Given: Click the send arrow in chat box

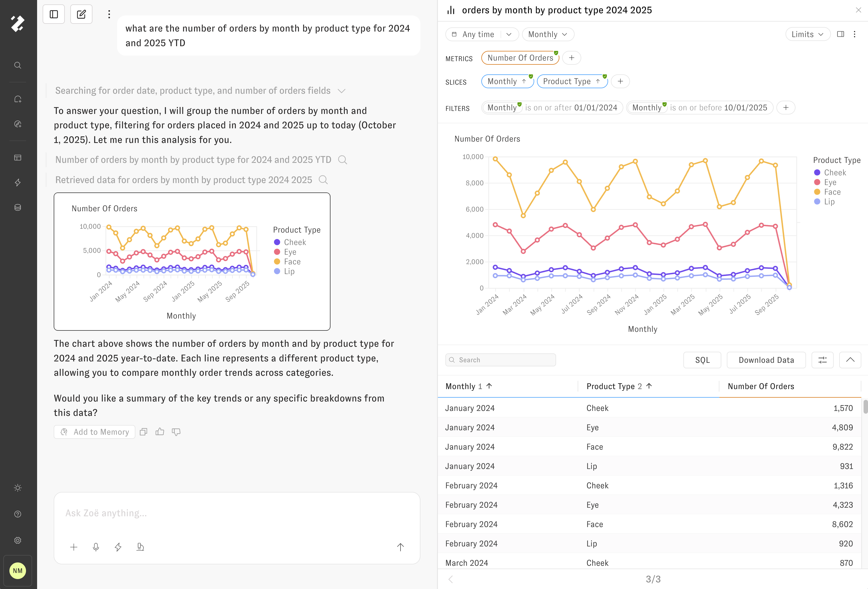Looking at the screenshot, I should 401,547.
